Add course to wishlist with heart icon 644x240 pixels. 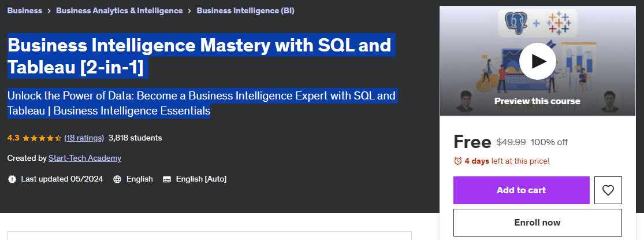[608, 190]
